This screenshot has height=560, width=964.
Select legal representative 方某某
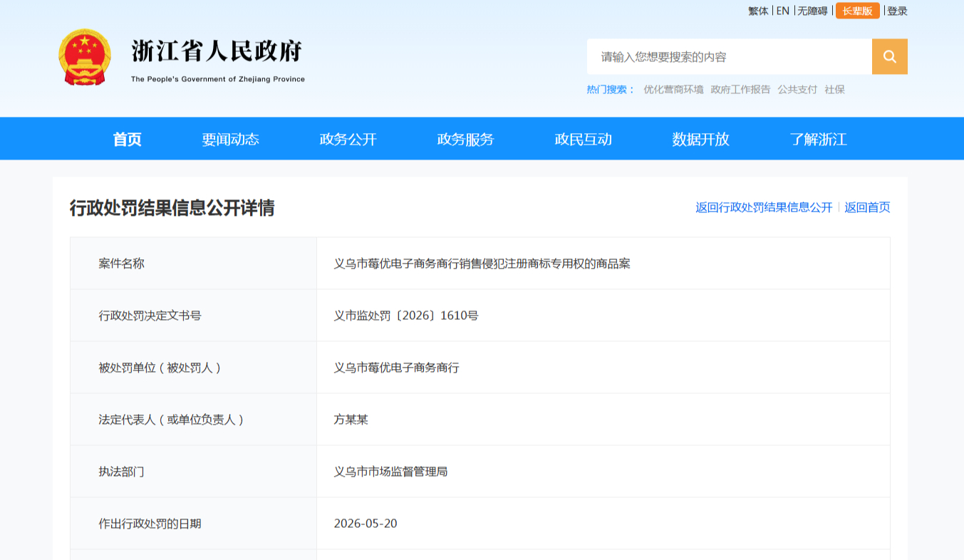click(351, 420)
